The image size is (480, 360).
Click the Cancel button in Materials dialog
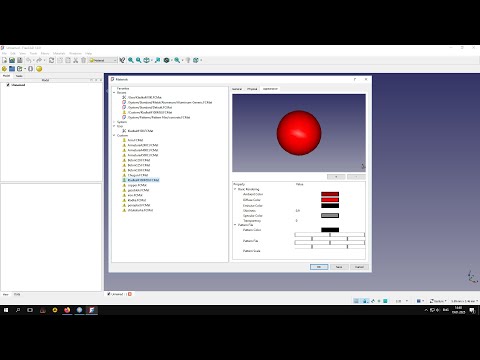tap(359, 267)
